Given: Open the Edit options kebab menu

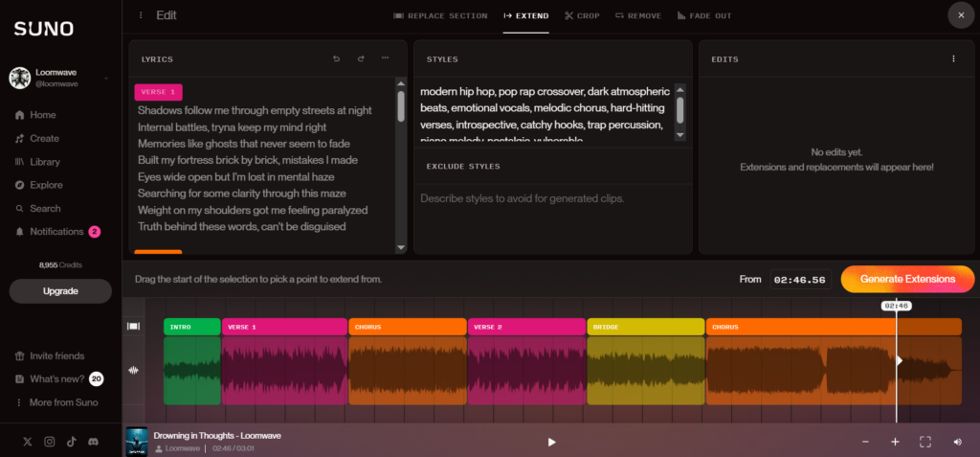Looking at the screenshot, I should pos(141,15).
